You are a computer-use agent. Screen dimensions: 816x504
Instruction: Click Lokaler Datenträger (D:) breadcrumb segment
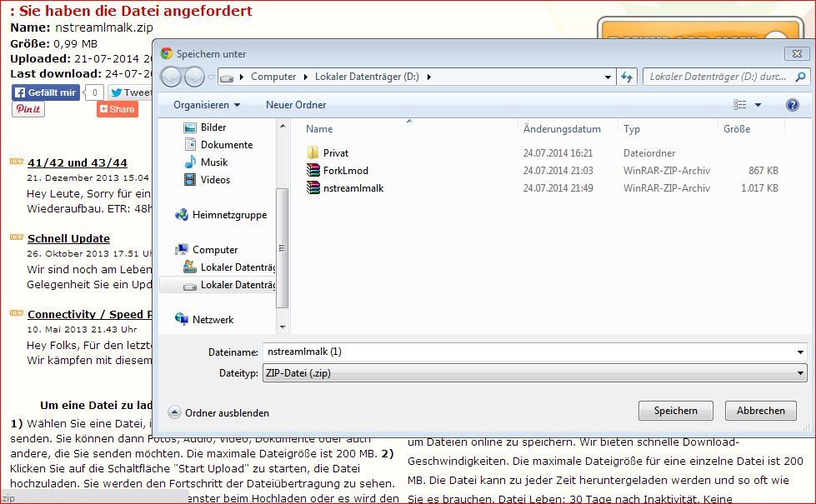367,77
